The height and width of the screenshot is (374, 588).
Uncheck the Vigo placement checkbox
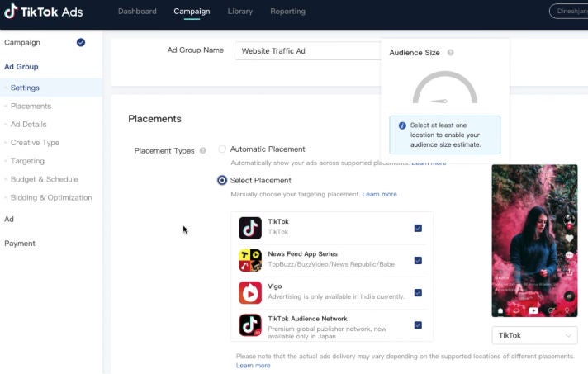point(418,292)
